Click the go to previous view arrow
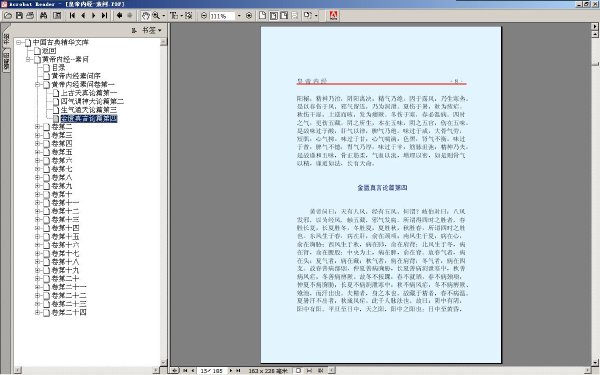The width and height of the screenshot is (600, 375). pos(119,16)
